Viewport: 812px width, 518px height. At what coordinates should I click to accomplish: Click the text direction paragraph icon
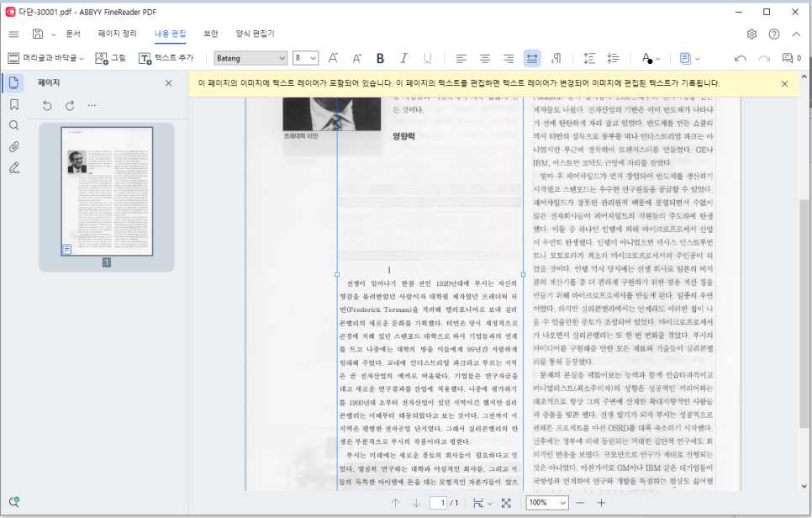tap(556, 58)
